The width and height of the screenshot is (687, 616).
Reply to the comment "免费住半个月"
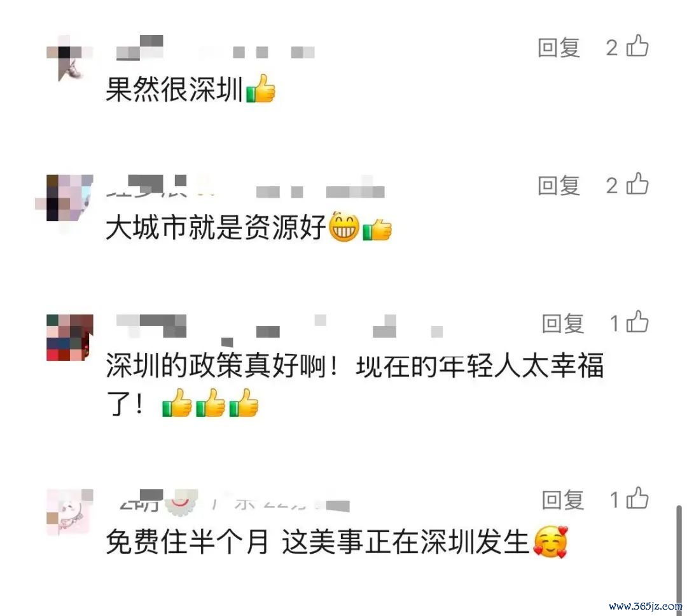(x=563, y=500)
